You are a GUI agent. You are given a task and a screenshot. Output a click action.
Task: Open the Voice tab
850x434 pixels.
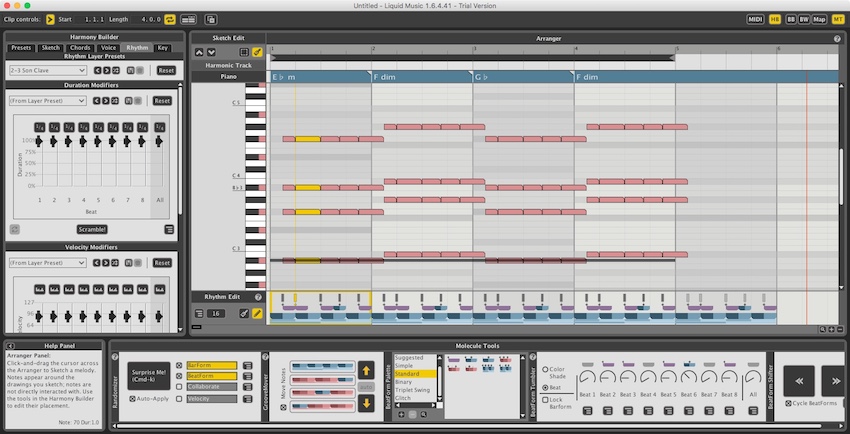(x=108, y=48)
